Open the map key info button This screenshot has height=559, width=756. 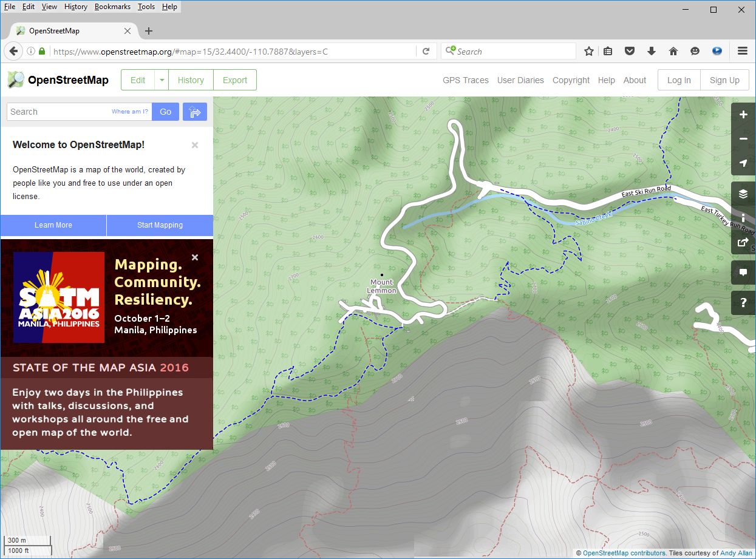pos(743,218)
